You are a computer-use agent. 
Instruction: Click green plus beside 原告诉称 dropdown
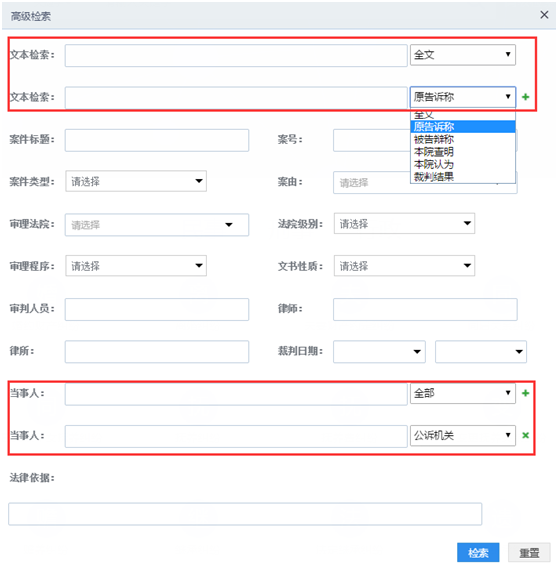point(525,97)
